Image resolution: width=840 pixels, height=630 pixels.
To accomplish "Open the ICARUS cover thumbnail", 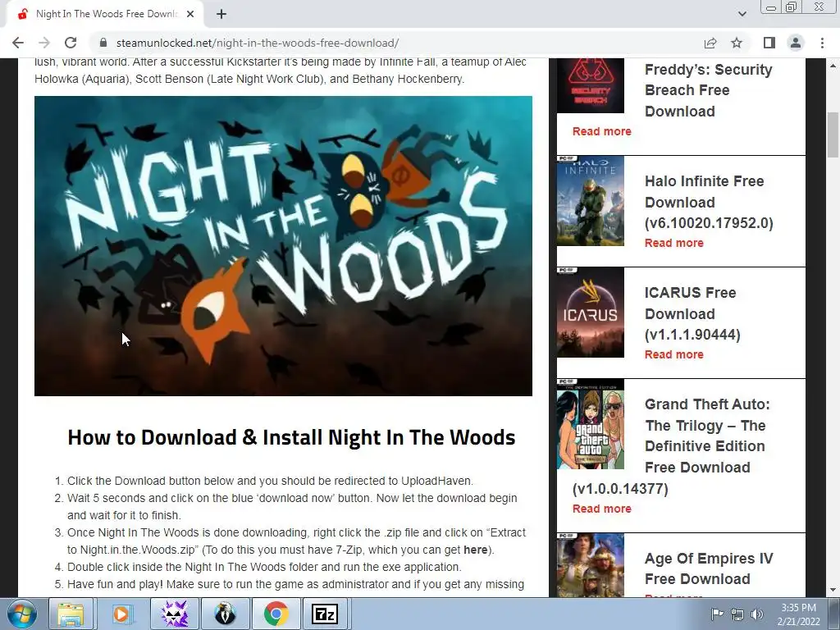I will [x=591, y=313].
